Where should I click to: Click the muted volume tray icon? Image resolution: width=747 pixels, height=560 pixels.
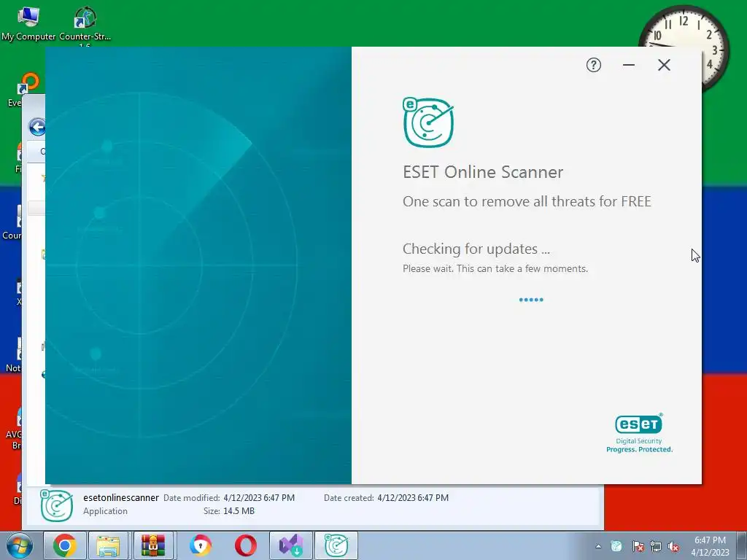pyautogui.click(x=673, y=546)
